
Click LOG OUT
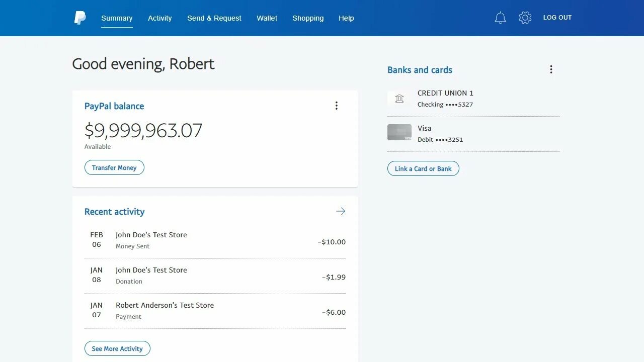coord(557,17)
